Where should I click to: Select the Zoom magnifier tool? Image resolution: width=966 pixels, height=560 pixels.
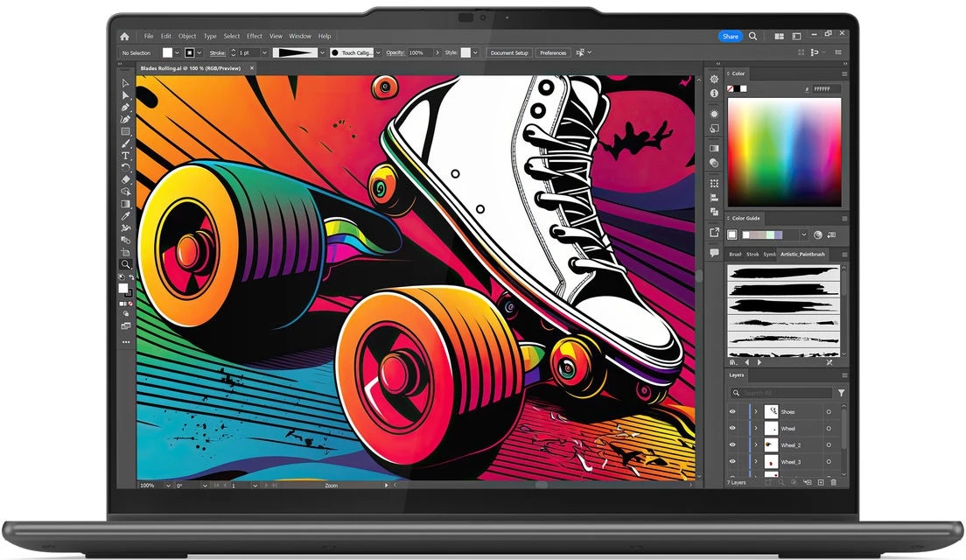[125, 263]
